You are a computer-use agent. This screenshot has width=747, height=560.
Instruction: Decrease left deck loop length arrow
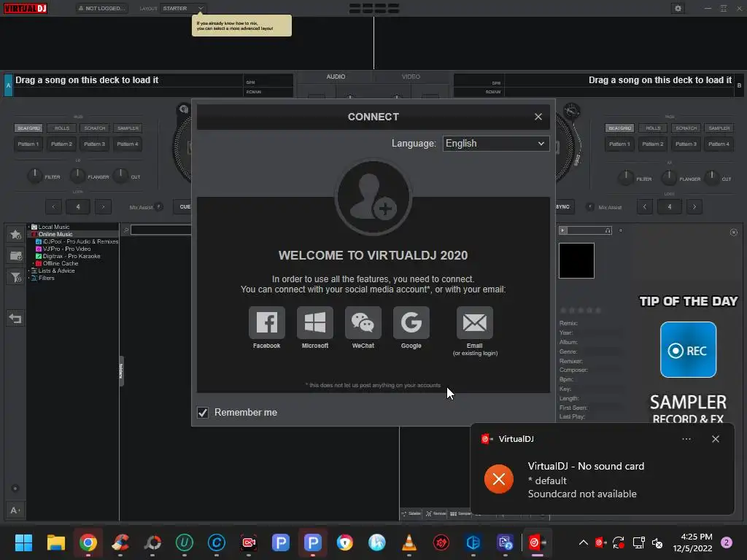click(53, 206)
